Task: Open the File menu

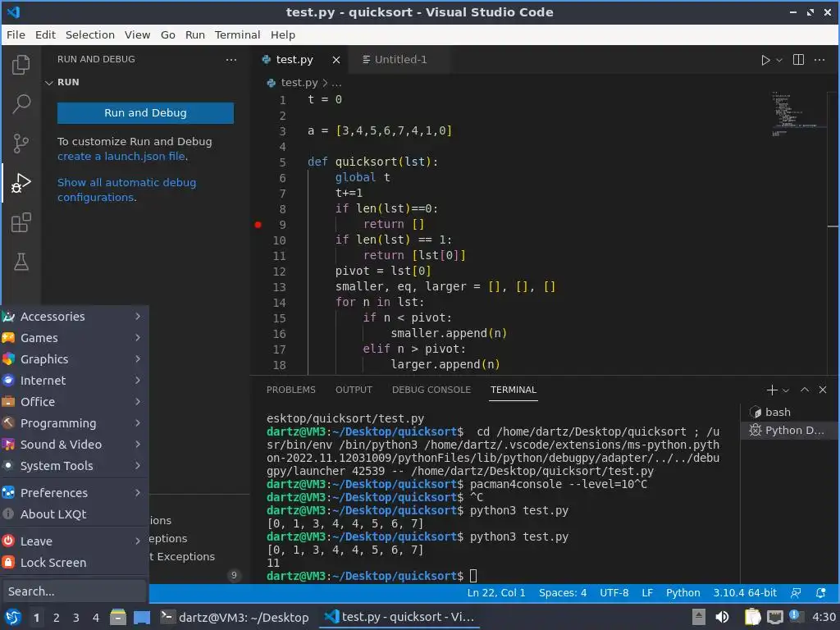Action: point(16,34)
